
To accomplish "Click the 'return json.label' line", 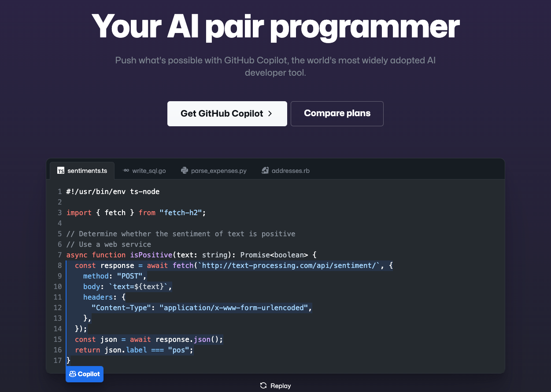I will [134, 350].
